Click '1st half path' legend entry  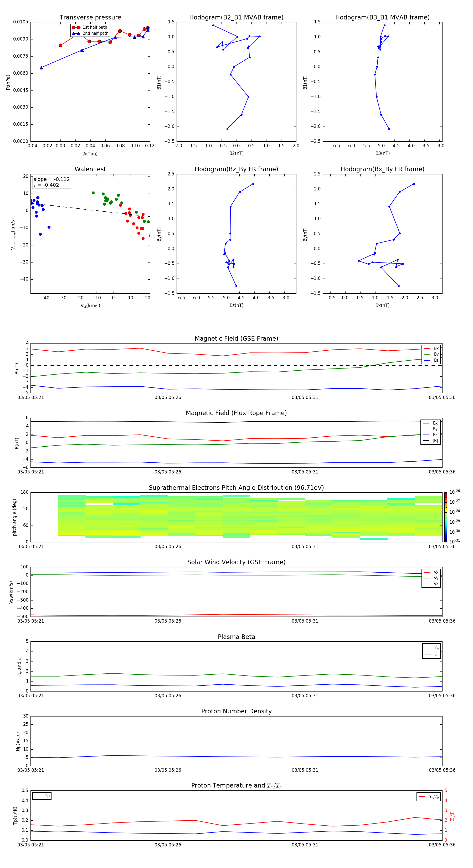90,27
